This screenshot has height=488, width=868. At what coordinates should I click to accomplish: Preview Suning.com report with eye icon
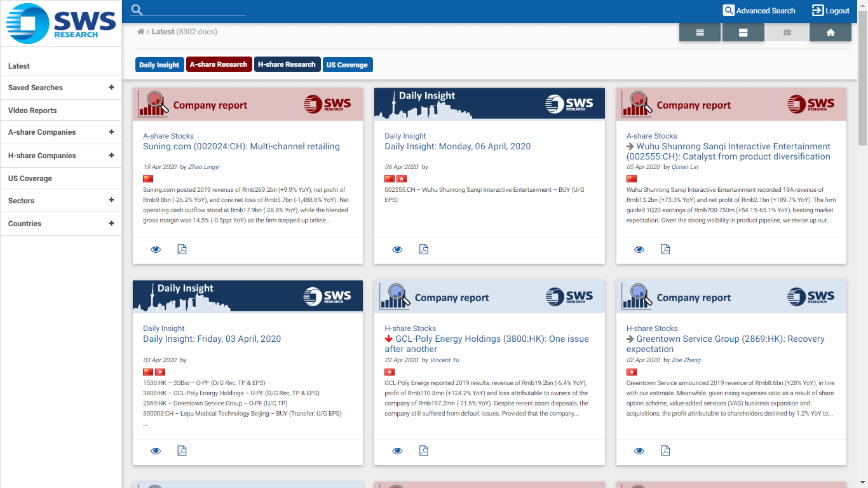point(156,249)
